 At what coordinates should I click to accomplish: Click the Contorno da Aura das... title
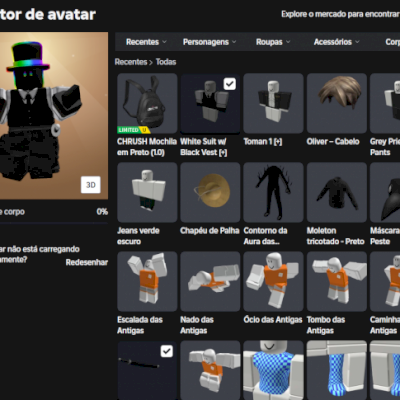(x=265, y=236)
